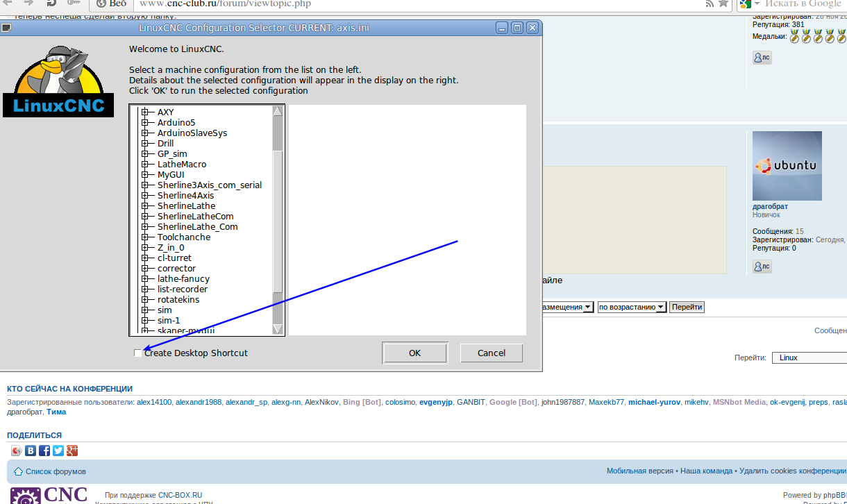Image resolution: width=847 pixels, height=504 pixels.
Task: Expand the sim configuration node
Action: point(145,310)
